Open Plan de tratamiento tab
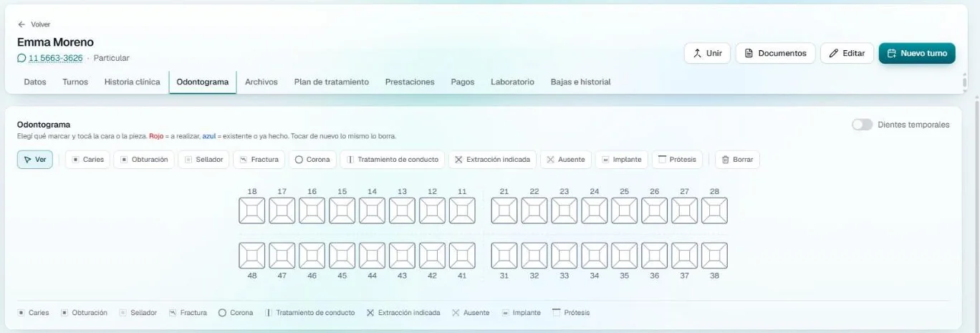The image size is (980, 333). (332, 82)
